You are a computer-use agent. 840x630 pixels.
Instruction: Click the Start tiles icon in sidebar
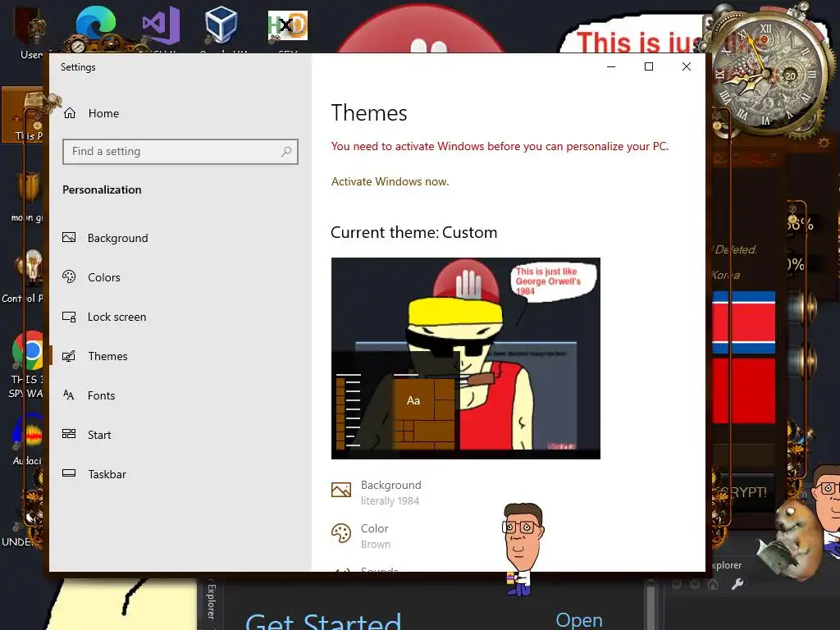(69, 434)
